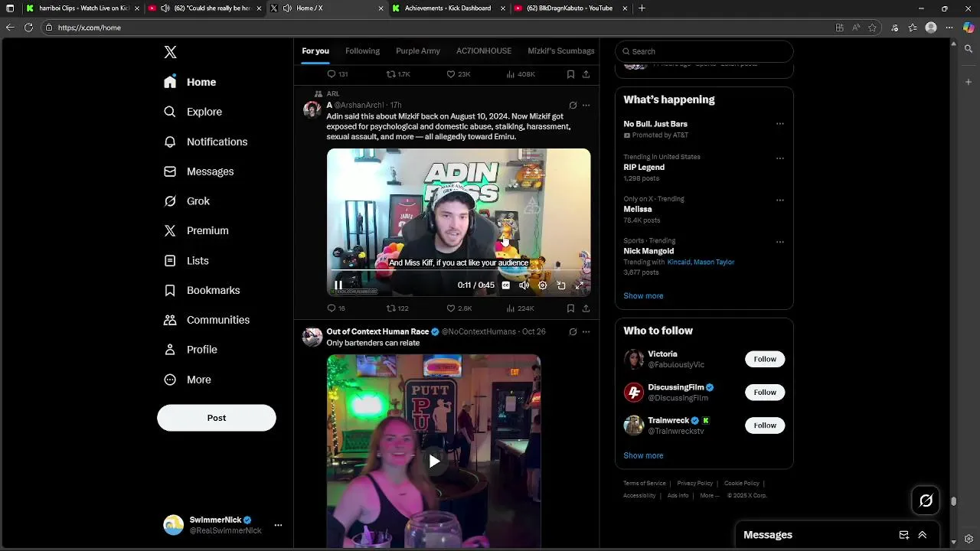Follow Trainwreck account

tap(765, 425)
